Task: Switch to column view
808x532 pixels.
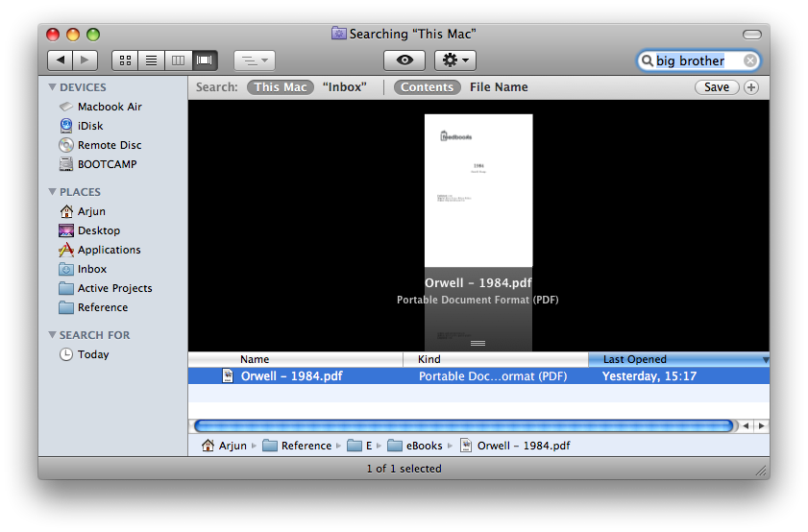Action: 178,60
